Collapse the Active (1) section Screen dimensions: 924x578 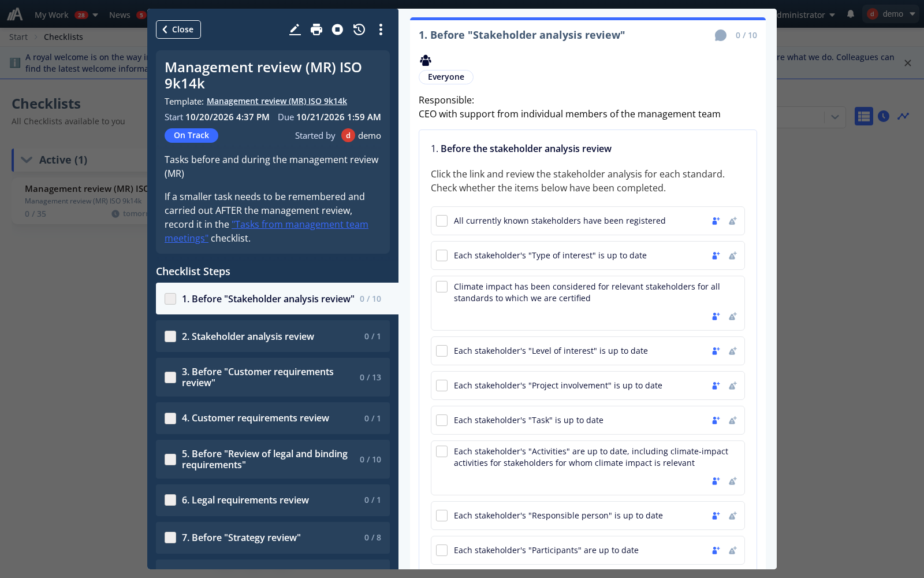(27, 160)
